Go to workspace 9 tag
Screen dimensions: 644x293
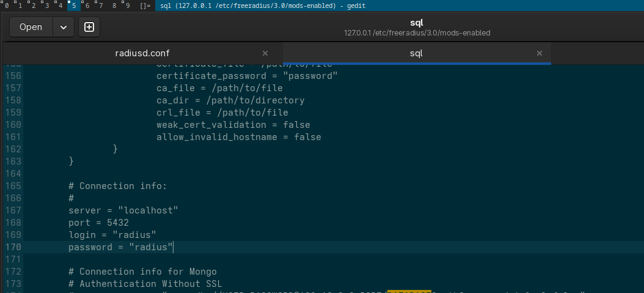(x=127, y=6)
